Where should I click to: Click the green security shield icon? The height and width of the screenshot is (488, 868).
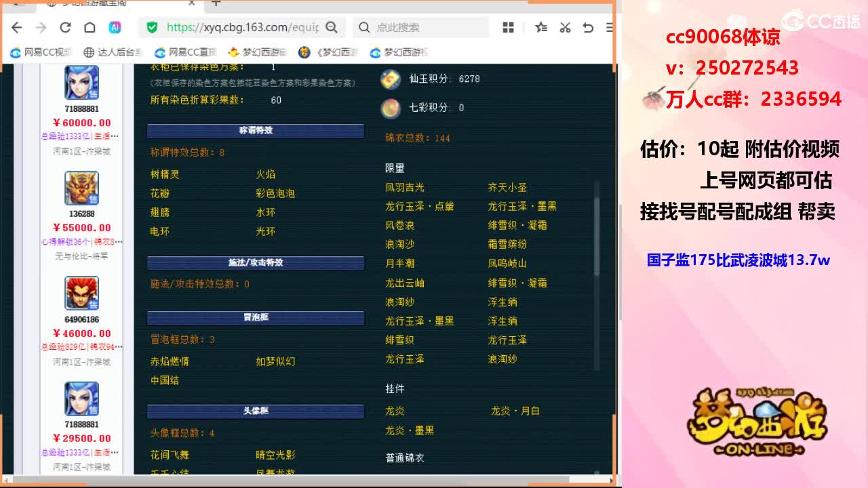tap(152, 27)
